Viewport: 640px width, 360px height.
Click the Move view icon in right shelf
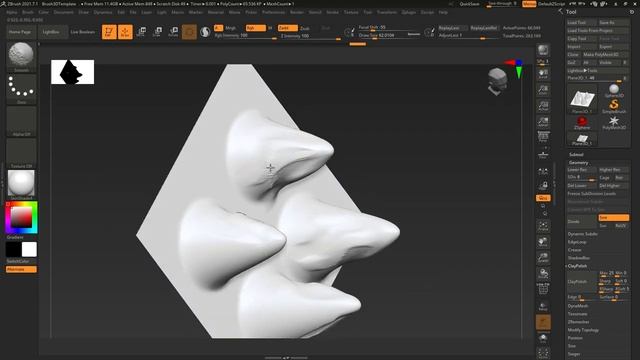543,242
